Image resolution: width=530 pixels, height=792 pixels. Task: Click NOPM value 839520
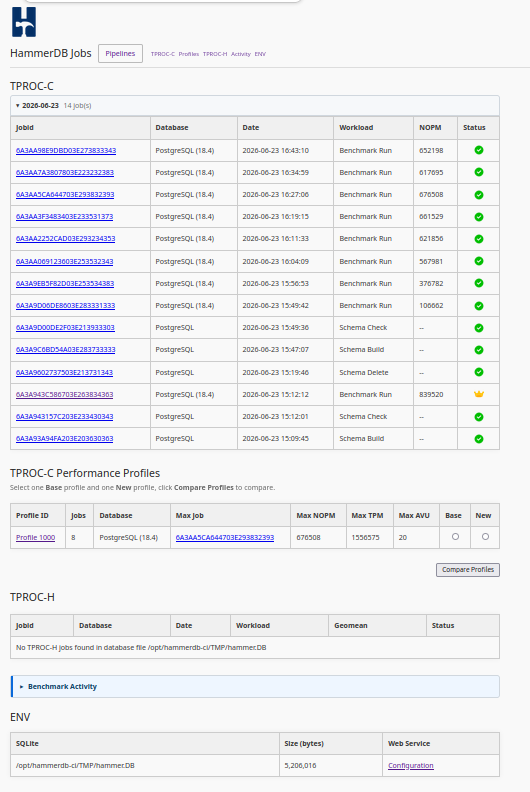pos(431,394)
